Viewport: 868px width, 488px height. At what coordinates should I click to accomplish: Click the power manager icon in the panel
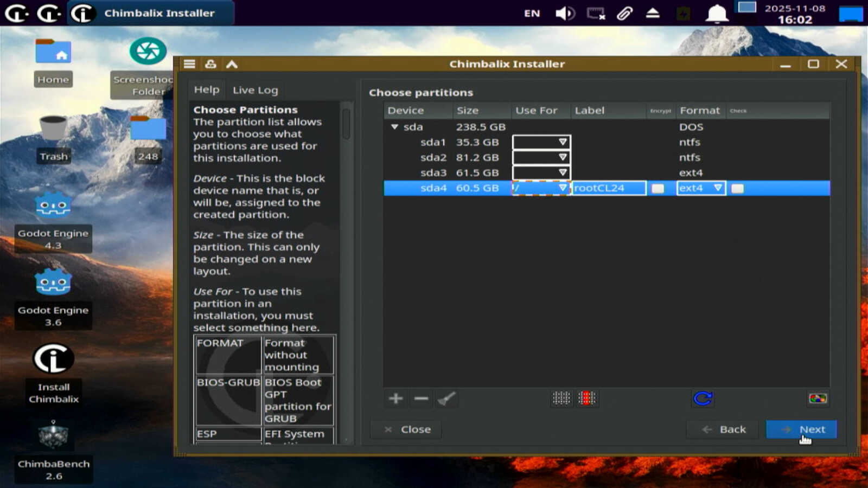coord(684,13)
